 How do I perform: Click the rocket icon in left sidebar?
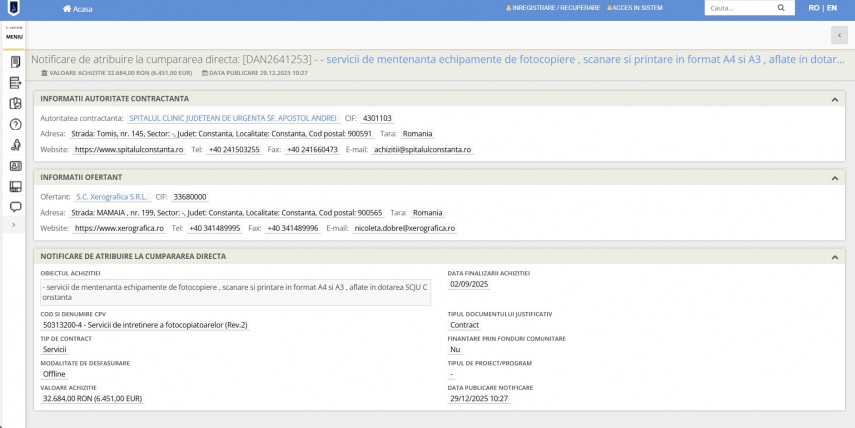pyautogui.click(x=15, y=145)
